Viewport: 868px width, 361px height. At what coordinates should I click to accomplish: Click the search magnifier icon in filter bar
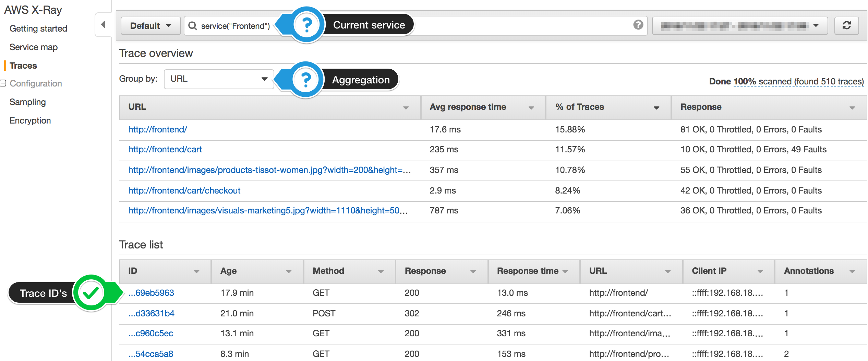point(193,26)
